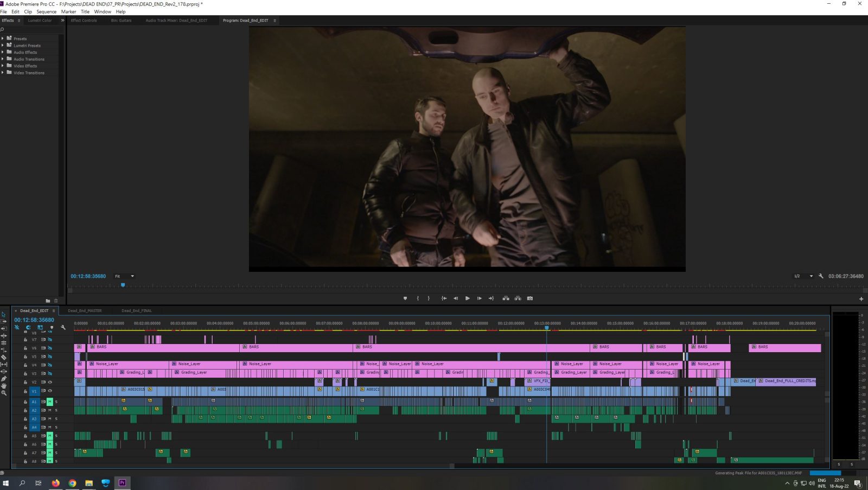868x490 pixels.
Task: Add a marker in Program monitor
Action: point(405,298)
